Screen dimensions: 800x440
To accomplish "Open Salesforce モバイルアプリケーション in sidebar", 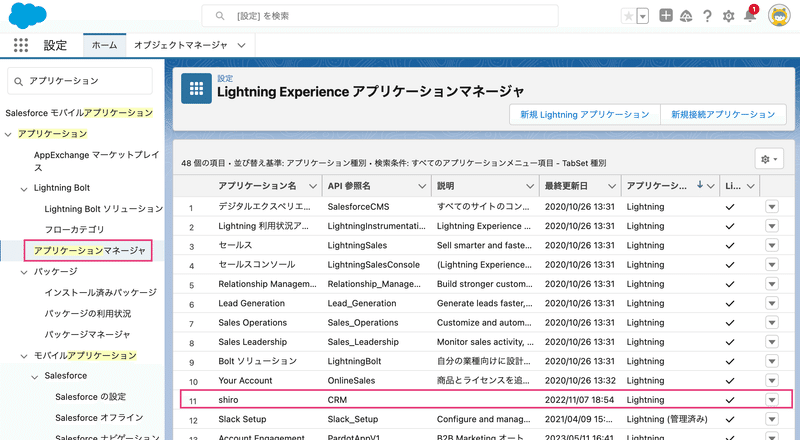I will [79, 113].
